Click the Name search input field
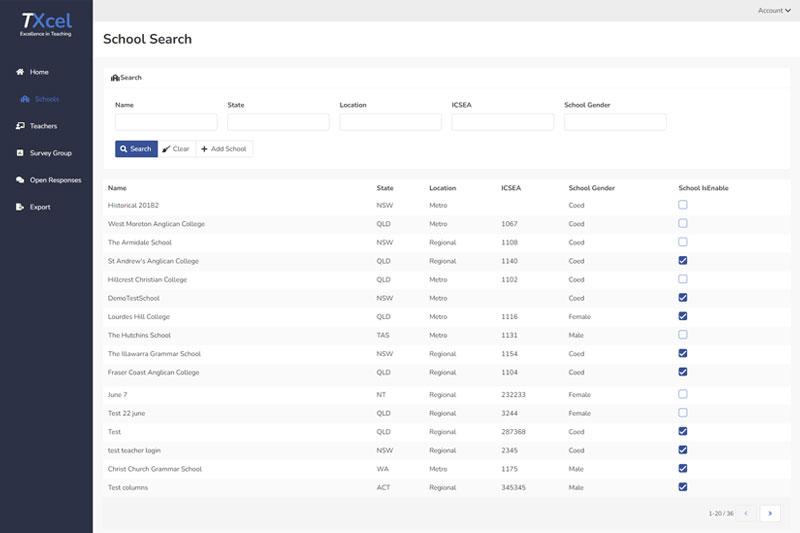 click(166, 122)
